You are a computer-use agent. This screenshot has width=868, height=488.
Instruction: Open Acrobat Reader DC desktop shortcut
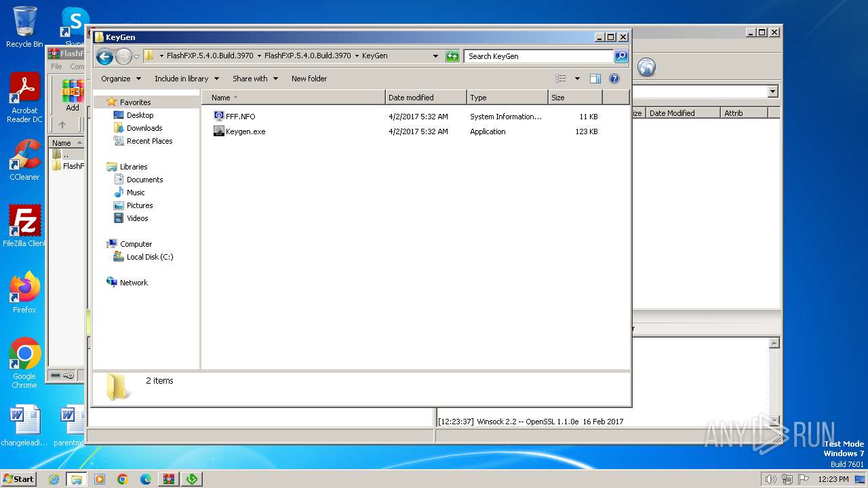tap(24, 98)
